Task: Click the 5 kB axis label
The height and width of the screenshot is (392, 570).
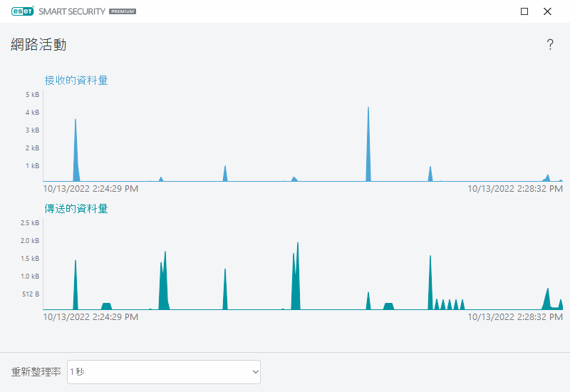Action: (x=32, y=95)
